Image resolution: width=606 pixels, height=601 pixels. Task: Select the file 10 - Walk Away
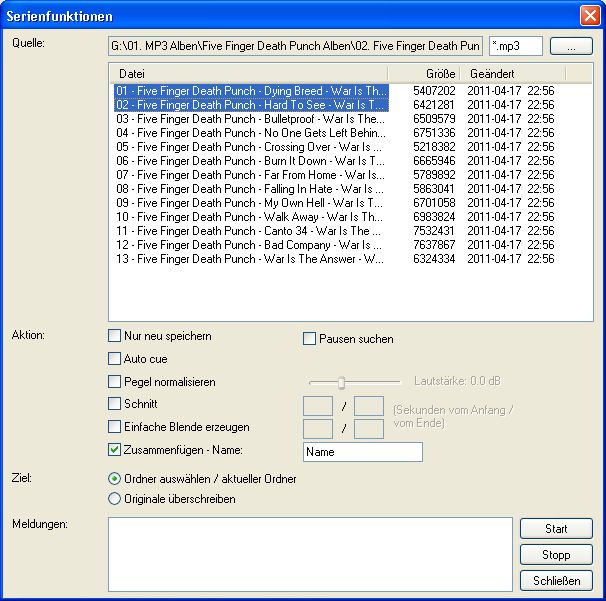pos(250,217)
